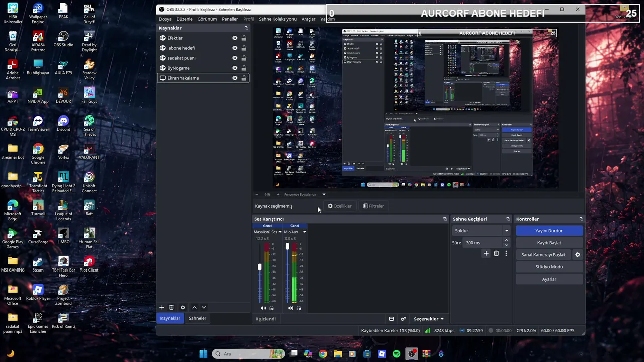
Task: Open Dosya menu
Action: 165,19
